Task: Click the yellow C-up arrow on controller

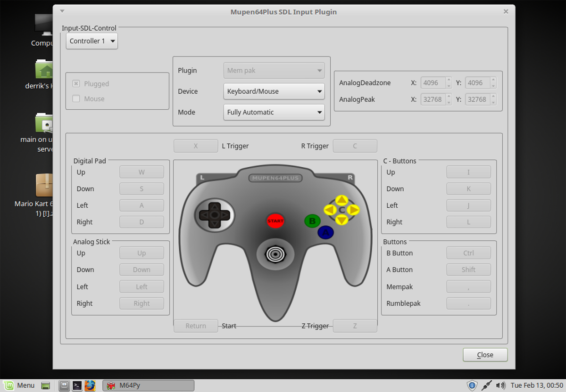Action: (x=342, y=200)
